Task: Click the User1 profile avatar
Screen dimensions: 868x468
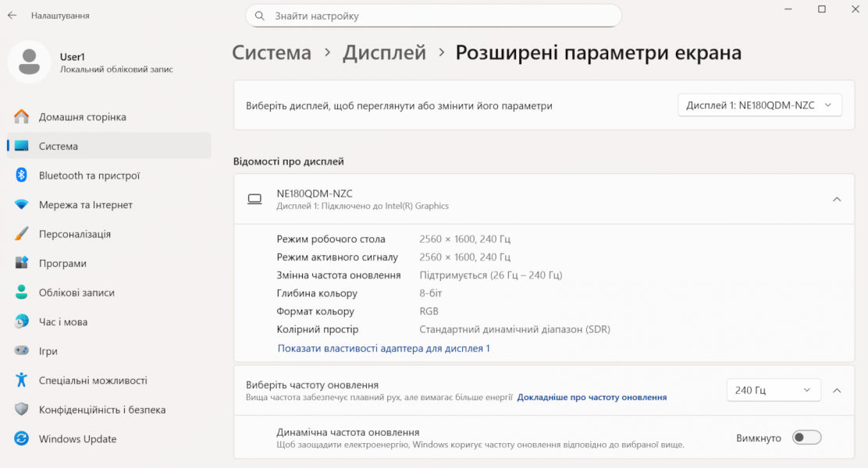Action: click(30, 62)
